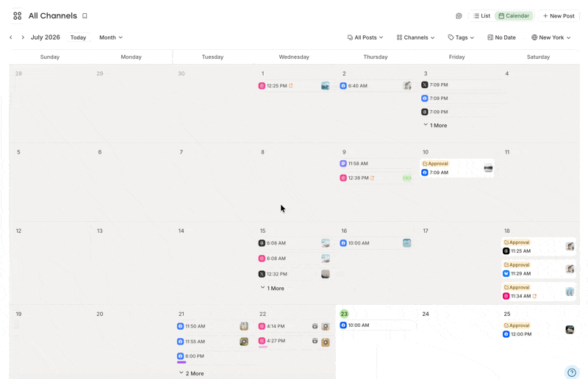The image size is (588, 379).
Task: Open thumbnail of 12:25 PM July 1 post
Action: [x=326, y=86]
